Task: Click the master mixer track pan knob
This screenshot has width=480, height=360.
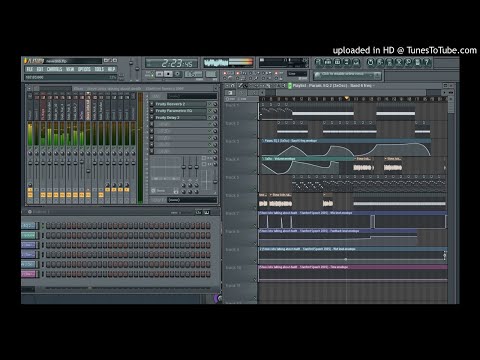Action: [30, 153]
